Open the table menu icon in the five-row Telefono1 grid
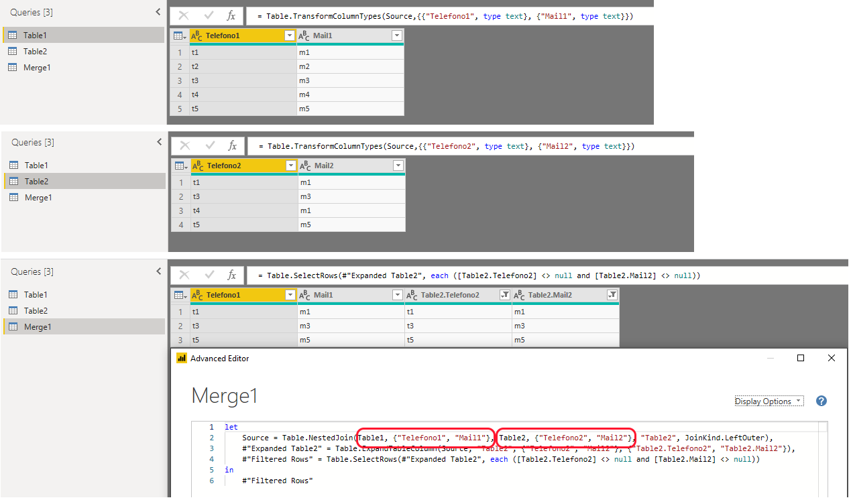This screenshot has width=851, height=504. click(179, 36)
